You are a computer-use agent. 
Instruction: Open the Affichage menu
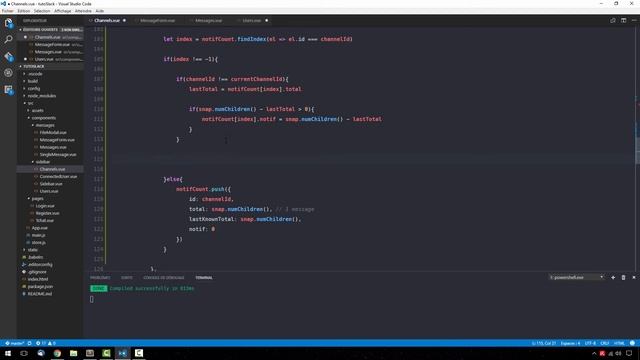[x=62, y=11]
